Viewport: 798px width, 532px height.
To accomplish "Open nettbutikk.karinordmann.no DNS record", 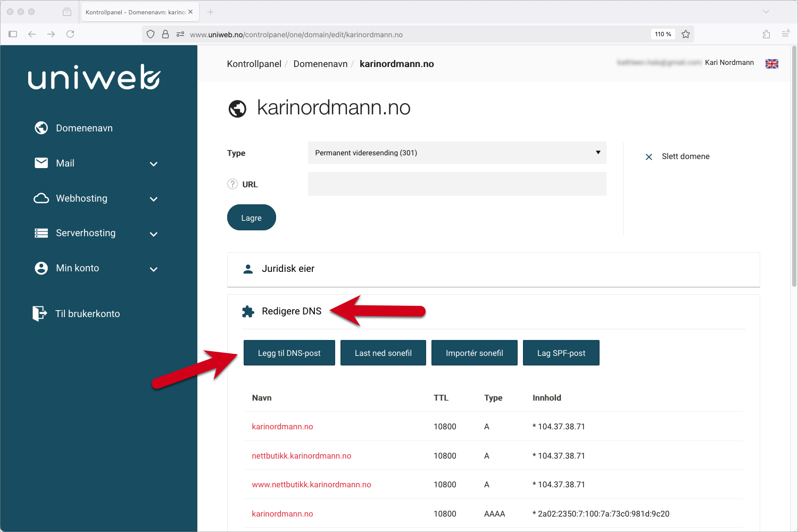I will pyautogui.click(x=302, y=456).
